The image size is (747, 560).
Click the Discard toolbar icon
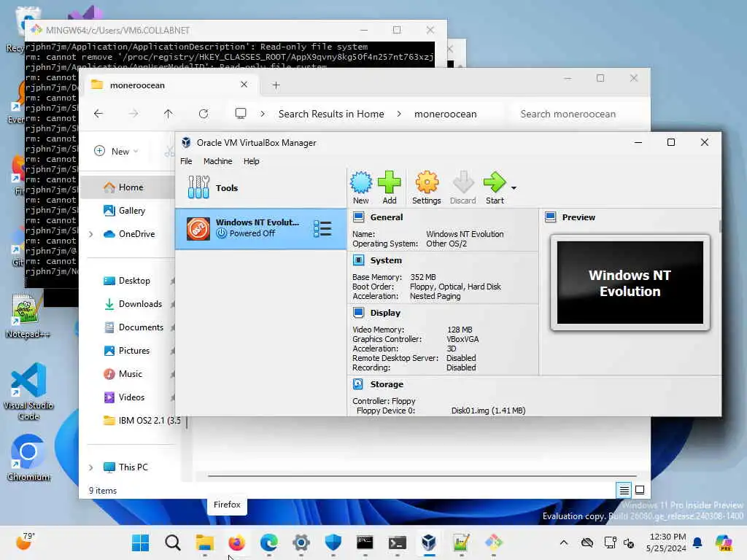click(463, 187)
